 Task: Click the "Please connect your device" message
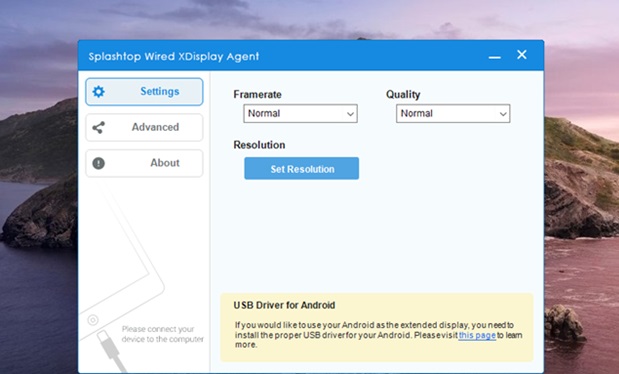(163, 334)
